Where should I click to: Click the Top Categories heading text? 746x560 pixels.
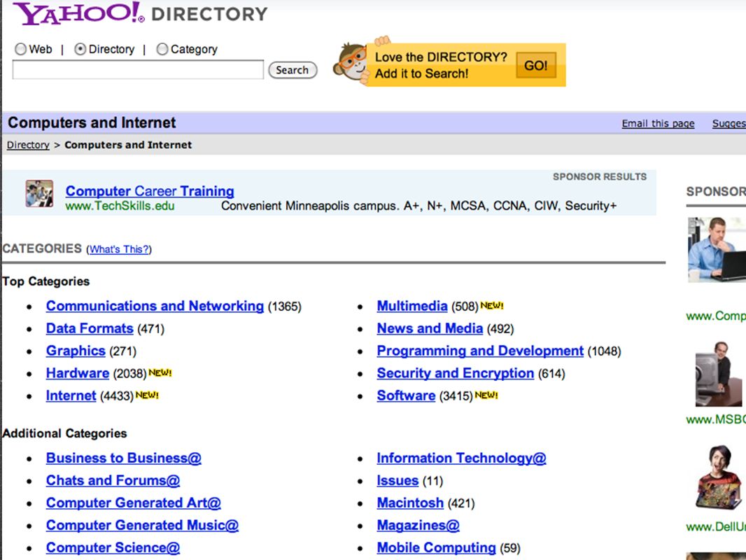(45, 281)
